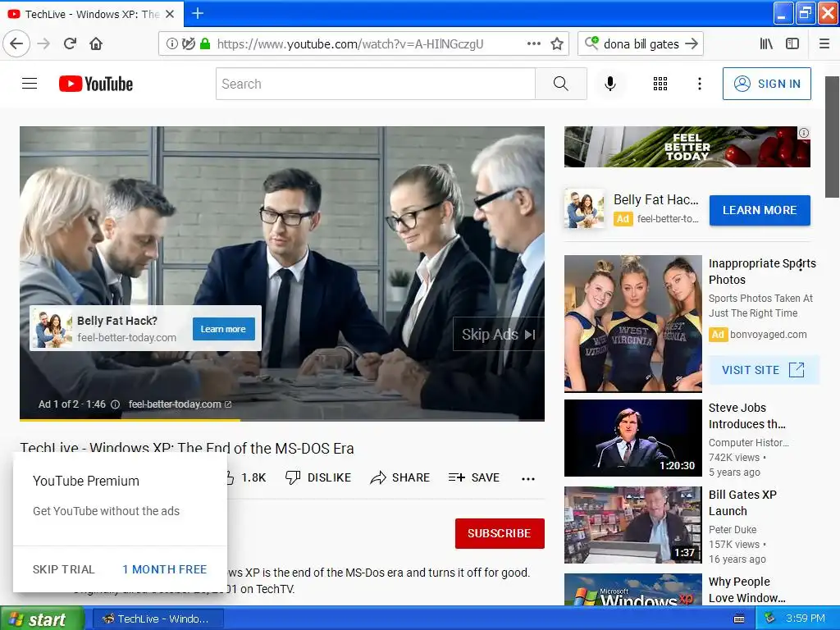Click network icon in system tray
This screenshot has width=840, height=630.
tap(769, 618)
